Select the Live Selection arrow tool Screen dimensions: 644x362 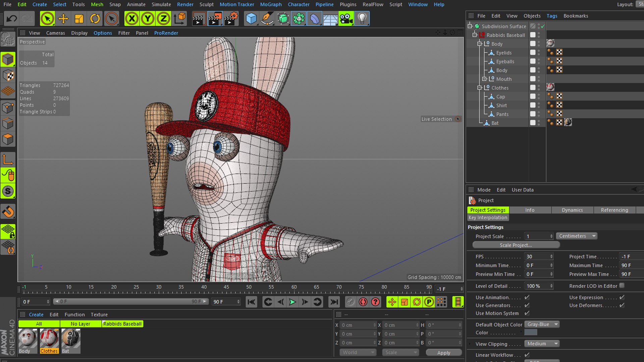click(47, 18)
